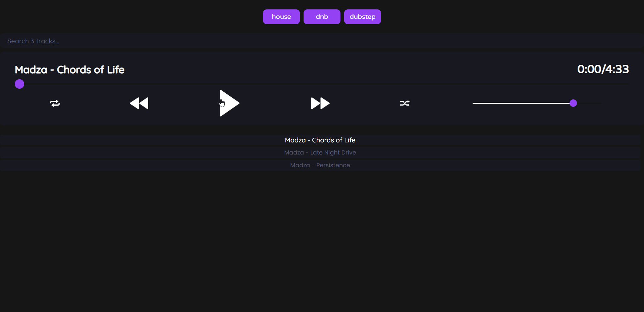Skip ahead with the fast-forward icon
The height and width of the screenshot is (312, 644).
click(320, 103)
